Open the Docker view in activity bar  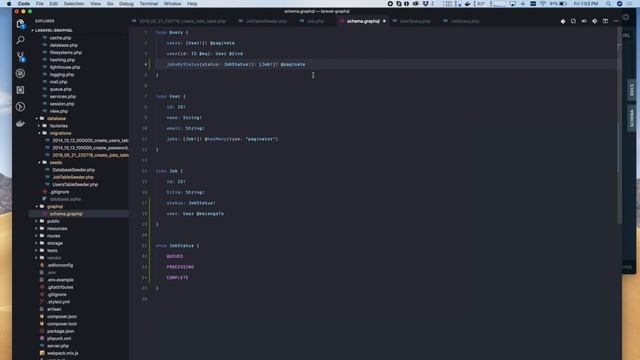pos(20,123)
